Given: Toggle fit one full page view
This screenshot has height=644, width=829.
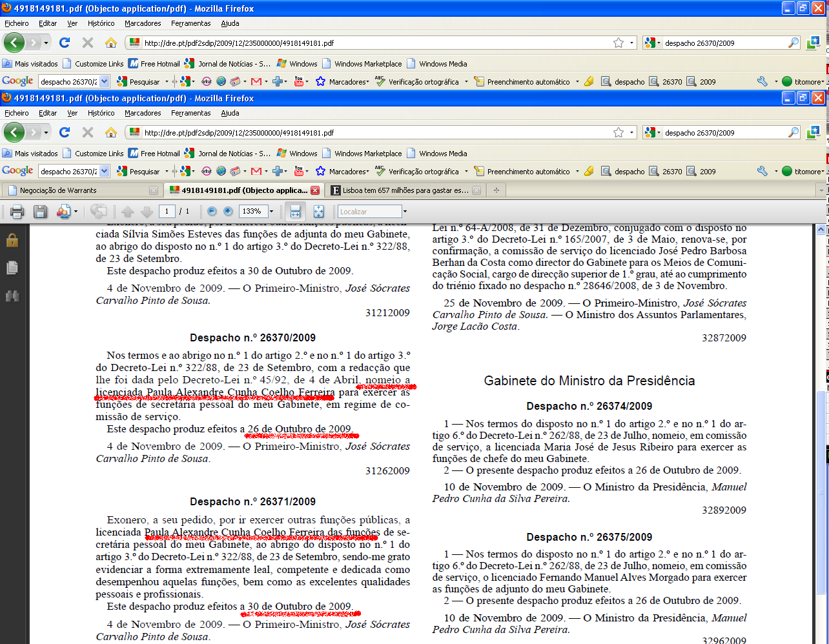Looking at the screenshot, I should pyautogui.click(x=318, y=212).
